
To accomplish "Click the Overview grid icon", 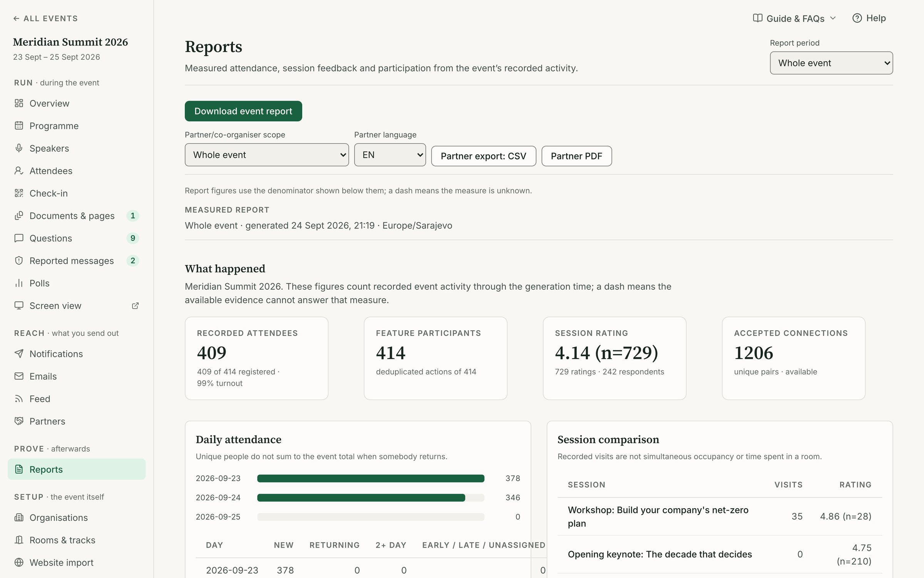I will [x=19, y=103].
